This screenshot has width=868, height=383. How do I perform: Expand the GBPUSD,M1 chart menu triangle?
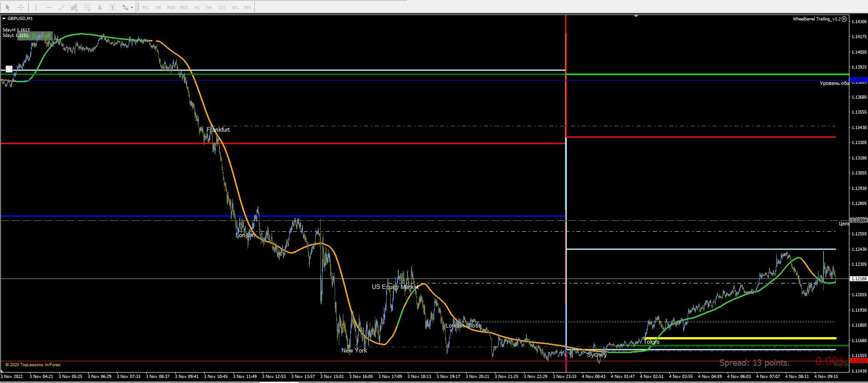click(x=4, y=19)
